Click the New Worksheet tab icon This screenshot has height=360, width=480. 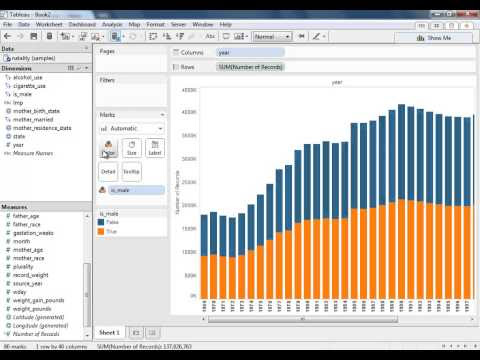click(x=136, y=333)
